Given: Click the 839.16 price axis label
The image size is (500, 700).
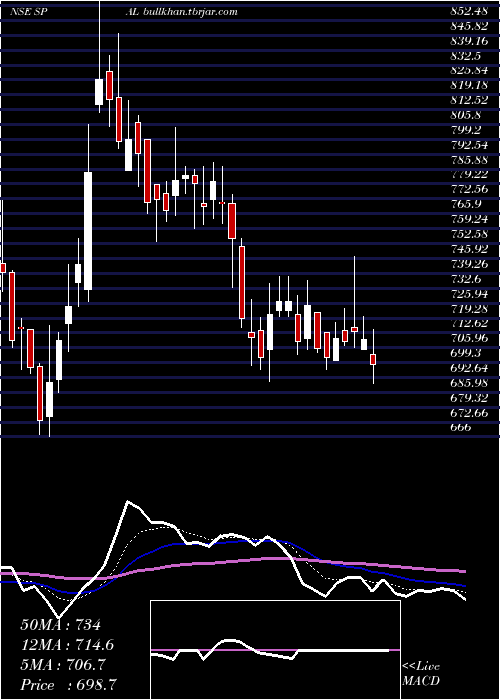Looking at the screenshot, I should (x=468, y=41).
